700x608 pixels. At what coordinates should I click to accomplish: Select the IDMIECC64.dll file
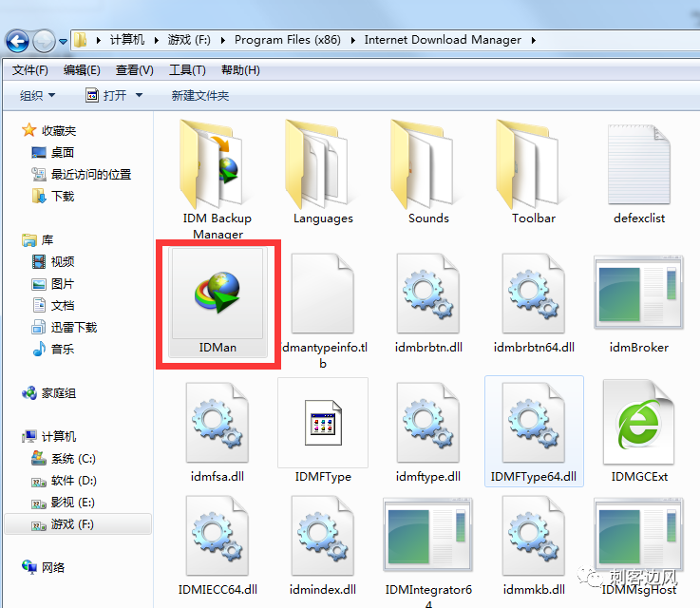[218, 545]
